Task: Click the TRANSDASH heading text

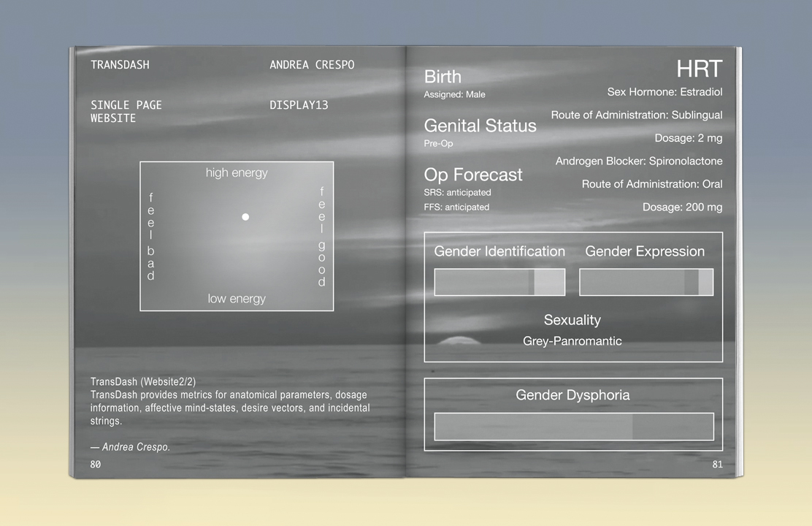Action: (120, 65)
